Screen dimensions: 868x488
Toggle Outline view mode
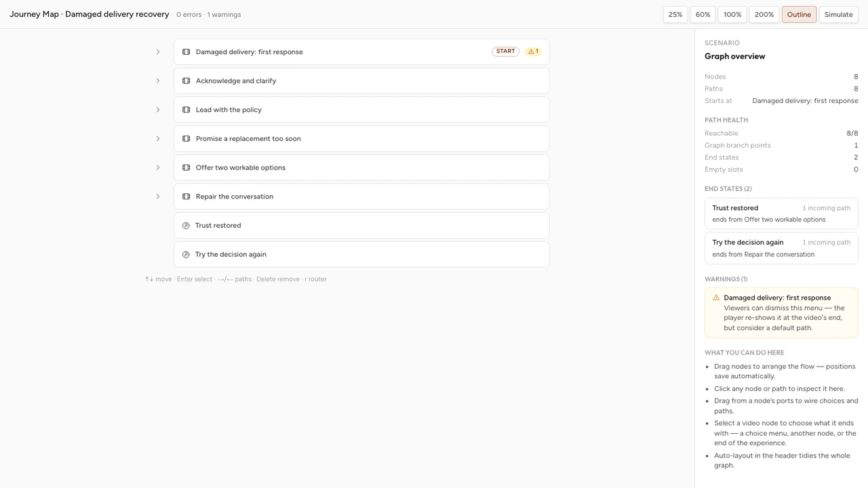(x=799, y=14)
